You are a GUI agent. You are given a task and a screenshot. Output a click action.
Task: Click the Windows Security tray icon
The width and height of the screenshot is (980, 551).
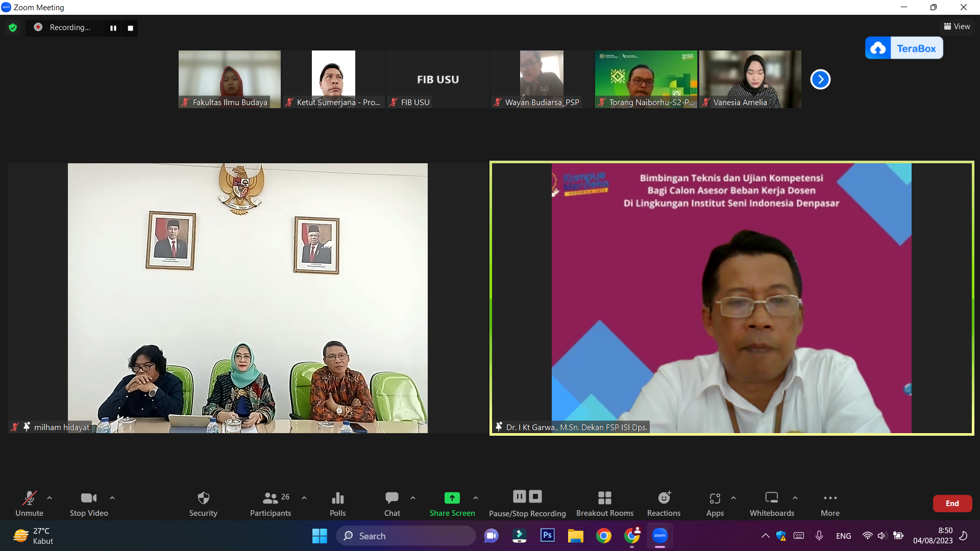(781, 536)
